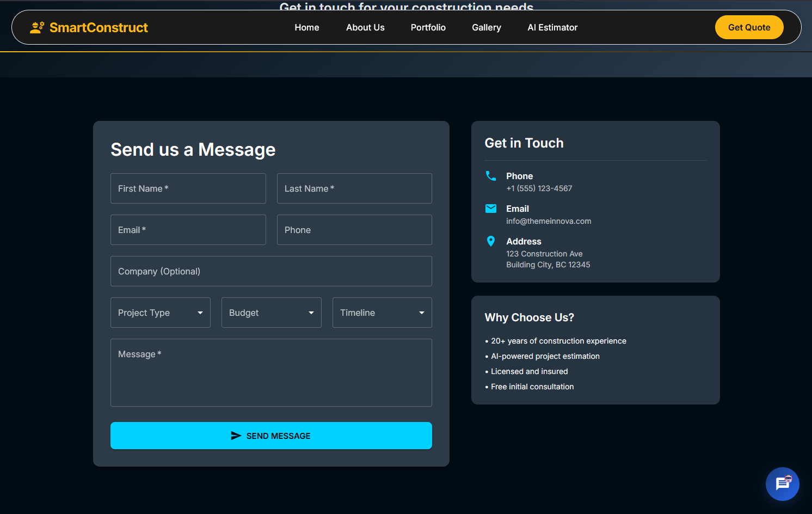This screenshot has height=514, width=812.
Task: Go to the Home page
Action: tap(307, 27)
